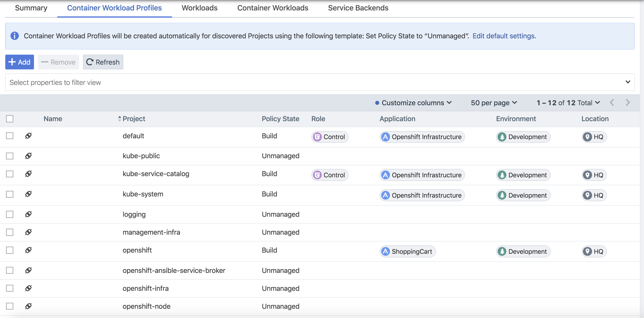This screenshot has width=644, height=318.
Task: Expand the filter properties dropdown arrow
Action: (x=628, y=82)
